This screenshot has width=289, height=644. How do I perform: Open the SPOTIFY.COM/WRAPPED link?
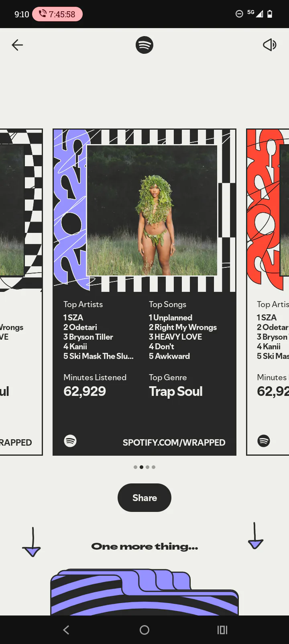coord(174,442)
